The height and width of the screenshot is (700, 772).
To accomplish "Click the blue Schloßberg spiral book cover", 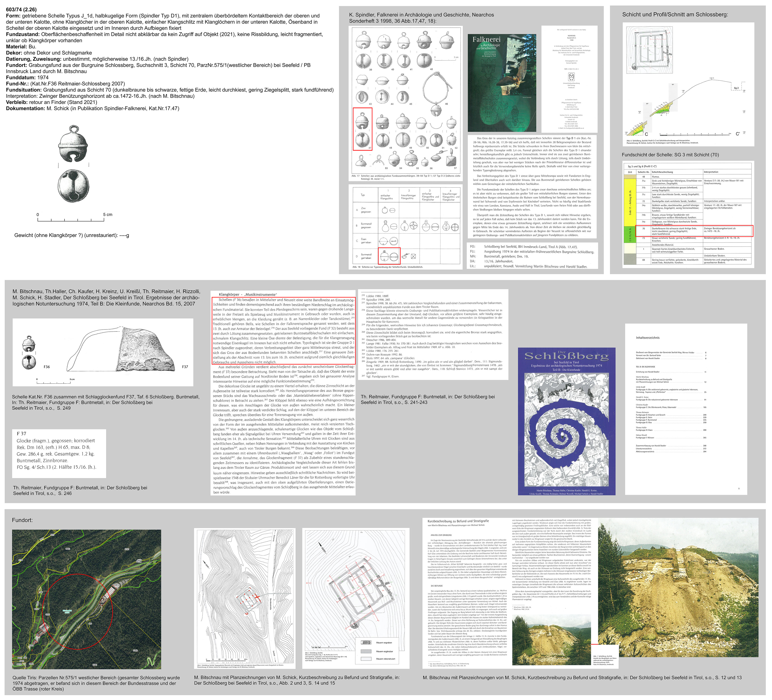I will (566, 421).
